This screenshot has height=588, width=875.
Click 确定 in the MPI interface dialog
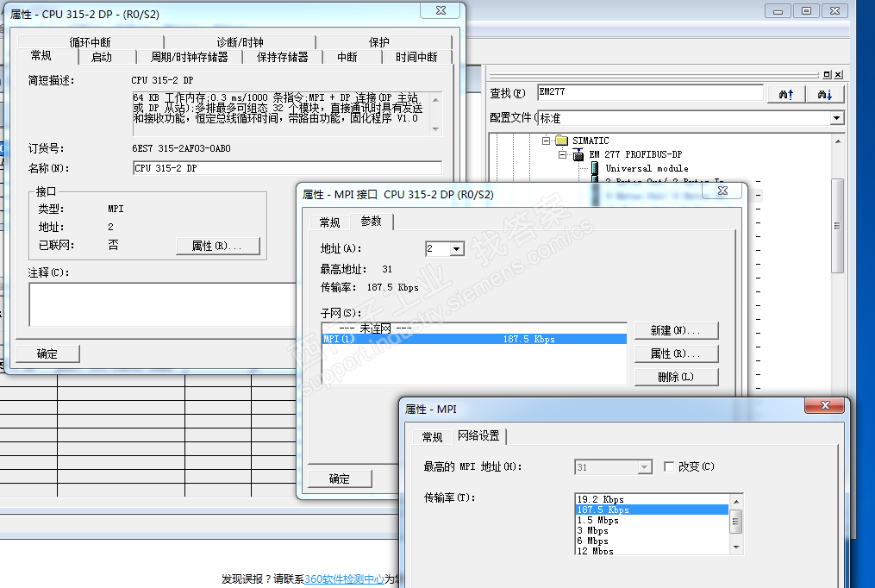(x=340, y=479)
